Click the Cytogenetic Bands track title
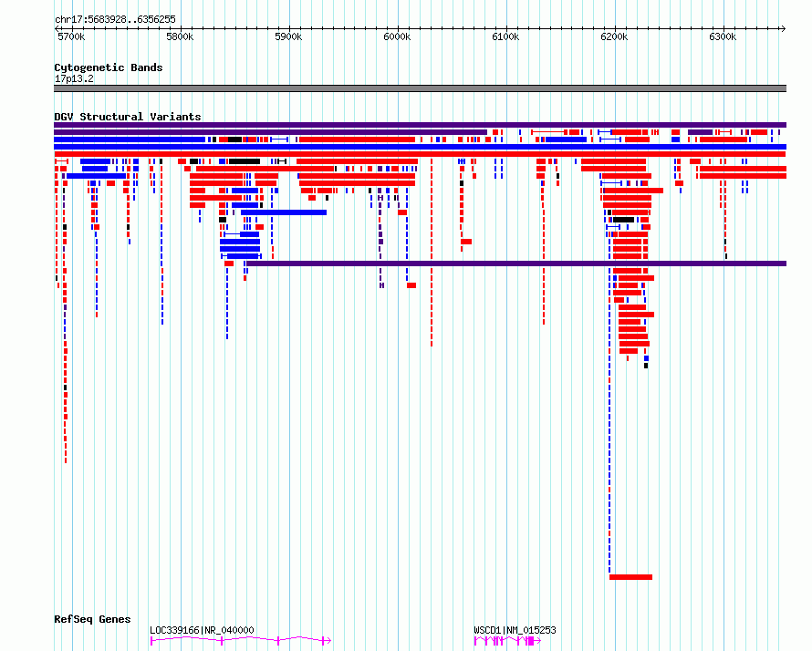The width and height of the screenshot is (812, 651). coord(109,67)
